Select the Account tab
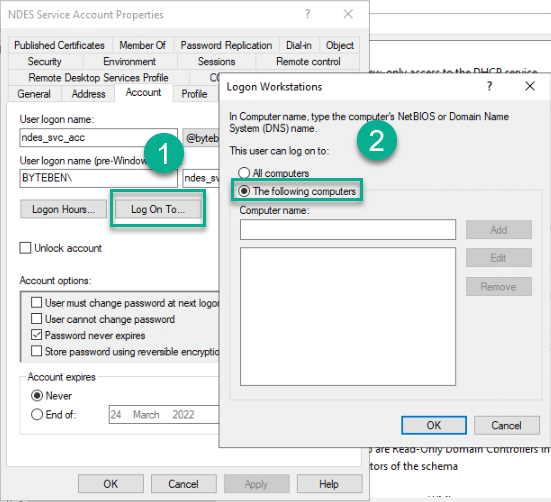The height and width of the screenshot is (502, 551). pyautogui.click(x=143, y=92)
